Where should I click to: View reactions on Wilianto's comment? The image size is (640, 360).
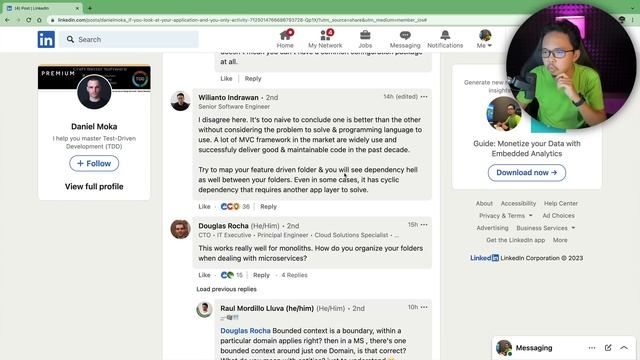pos(235,207)
